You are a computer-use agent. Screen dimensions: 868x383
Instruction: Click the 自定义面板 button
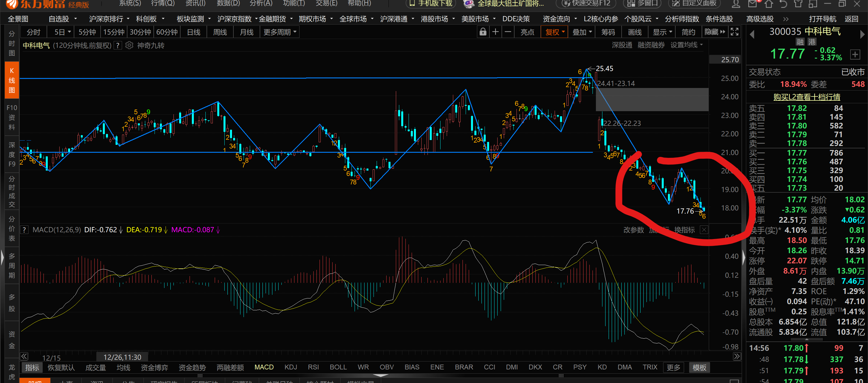pos(695,4)
